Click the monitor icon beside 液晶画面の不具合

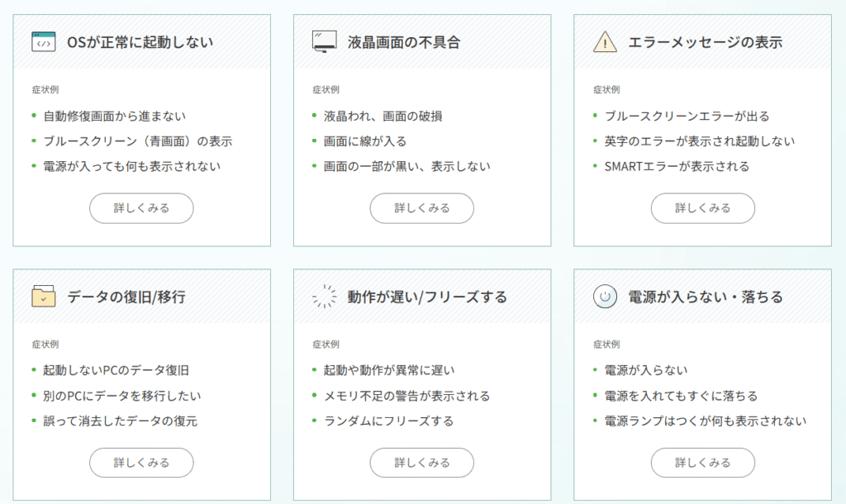coord(324,41)
